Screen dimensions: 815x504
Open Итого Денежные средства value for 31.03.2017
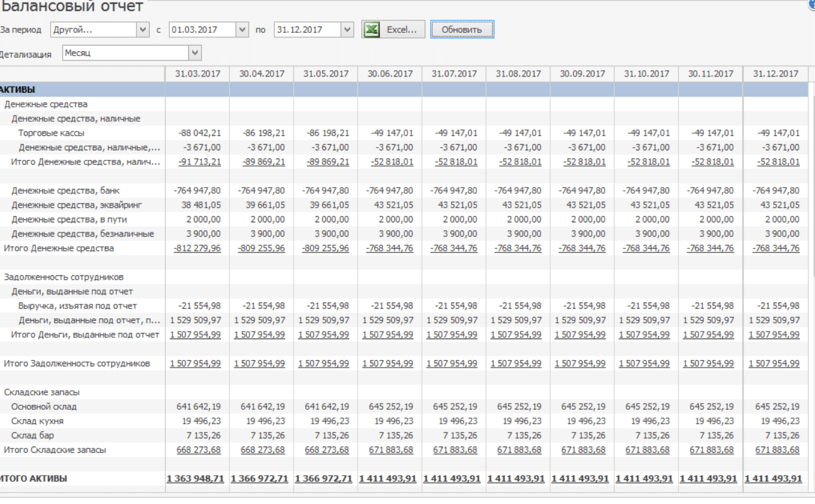pos(197,248)
